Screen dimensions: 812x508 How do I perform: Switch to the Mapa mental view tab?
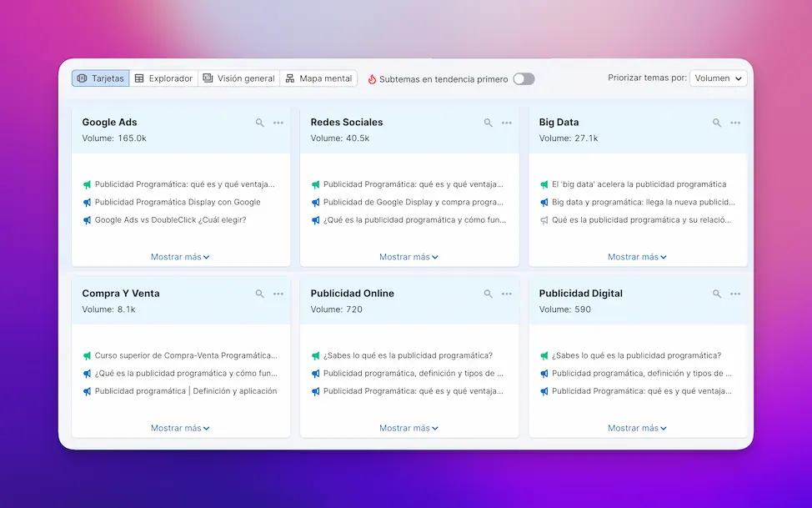pos(318,78)
